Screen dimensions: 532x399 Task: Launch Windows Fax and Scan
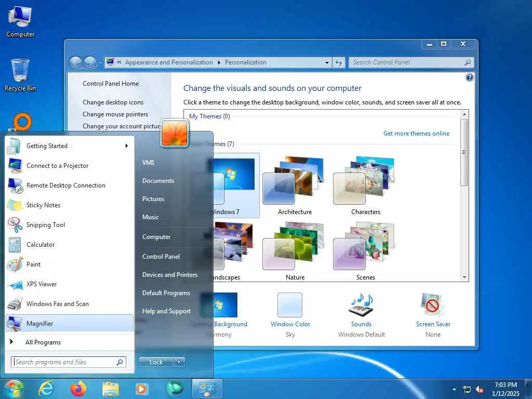pyautogui.click(x=70, y=303)
